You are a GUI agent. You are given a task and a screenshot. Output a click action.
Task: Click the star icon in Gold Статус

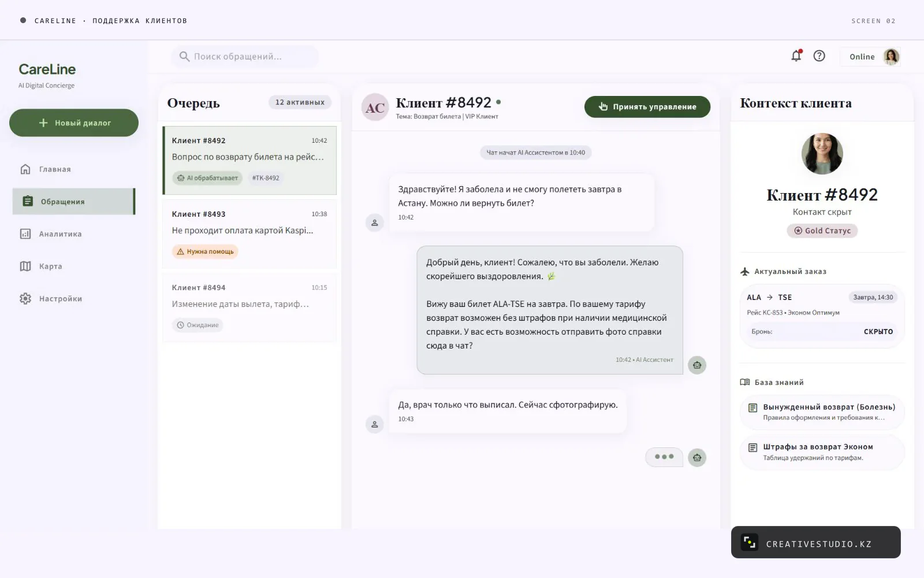(798, 231)
